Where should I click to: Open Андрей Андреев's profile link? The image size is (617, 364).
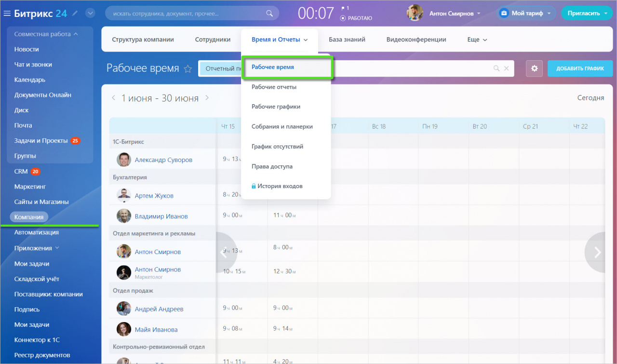pyautogui.click(x=159, y=309)
